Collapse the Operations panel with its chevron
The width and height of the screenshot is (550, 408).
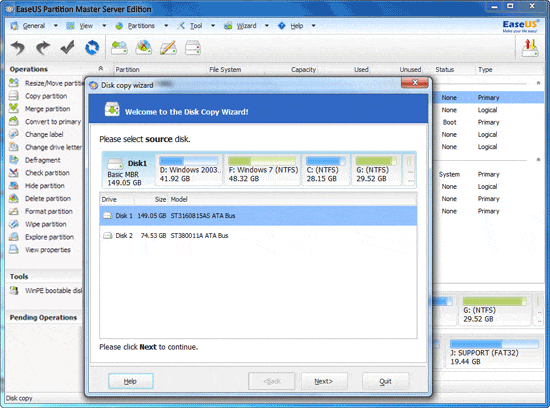click(x=101, y=68)
